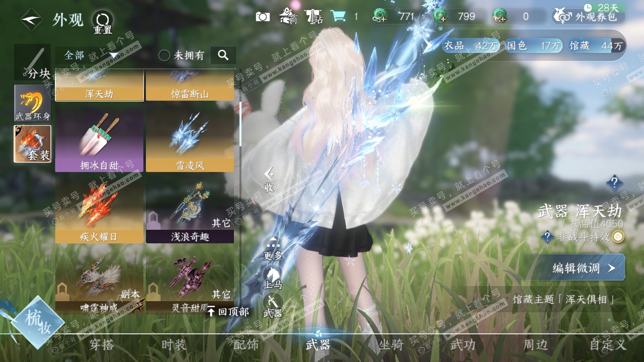
Task: Select the 浅浪奇趣 weapon card
Action: point(190,210)
